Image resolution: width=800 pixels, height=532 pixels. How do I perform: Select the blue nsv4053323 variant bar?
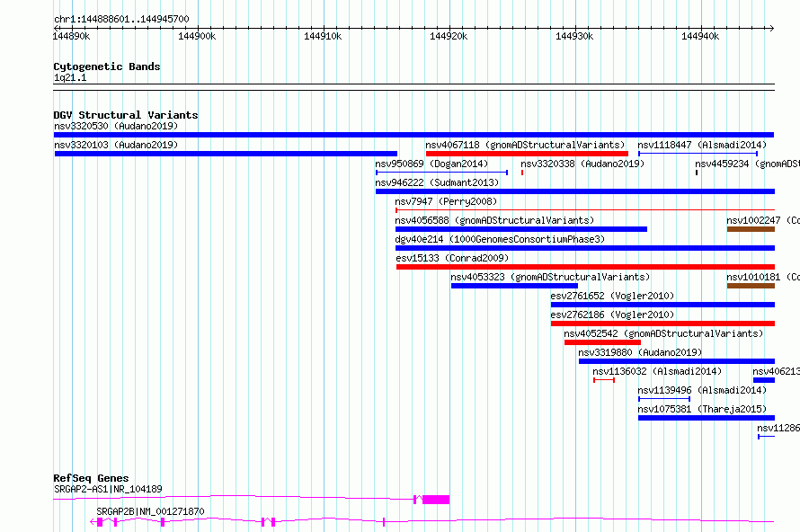tap(514, 286)
